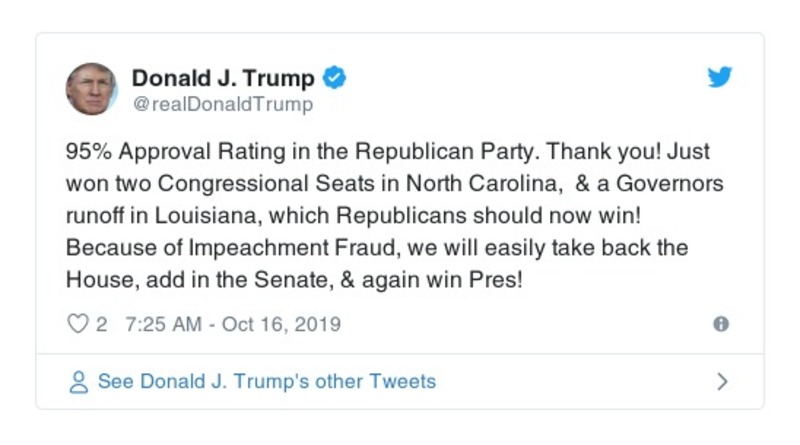The width and height of the screenshot is (800, 445).
Task: Click the @realDonaldTrump handle
Action: [222, 104]
